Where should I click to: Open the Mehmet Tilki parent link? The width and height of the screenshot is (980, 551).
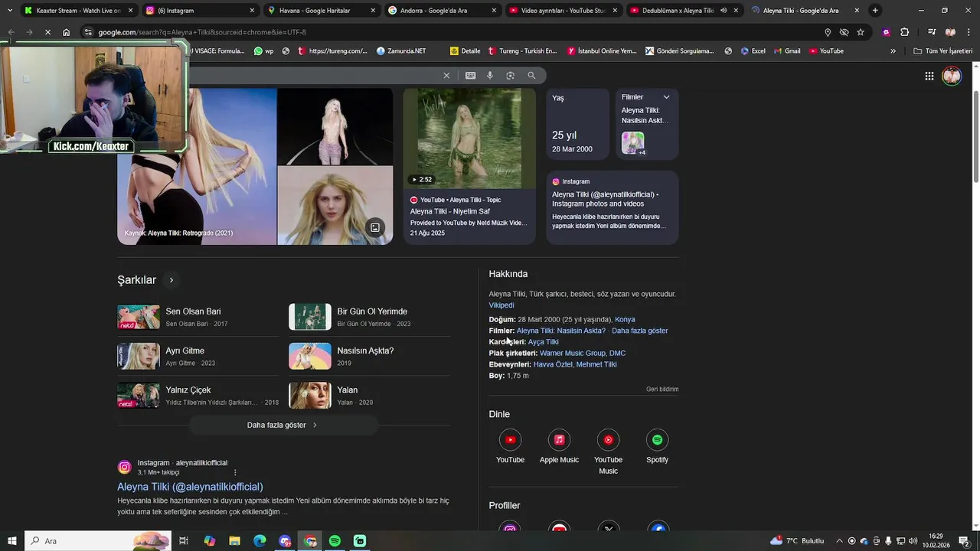(596, 364)
